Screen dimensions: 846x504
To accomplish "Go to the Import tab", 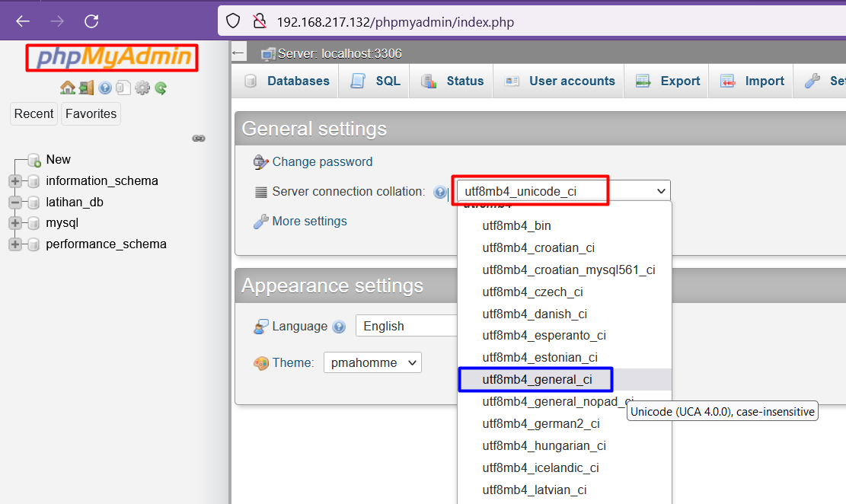I will click(752, 81).
